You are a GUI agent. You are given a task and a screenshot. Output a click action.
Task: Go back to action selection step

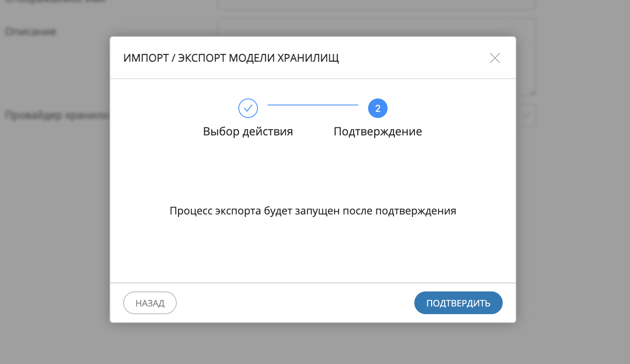point(150,303)
